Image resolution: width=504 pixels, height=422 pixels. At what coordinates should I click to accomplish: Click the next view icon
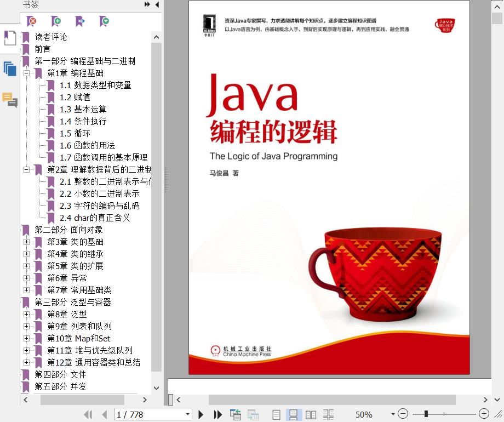(253, 415)
